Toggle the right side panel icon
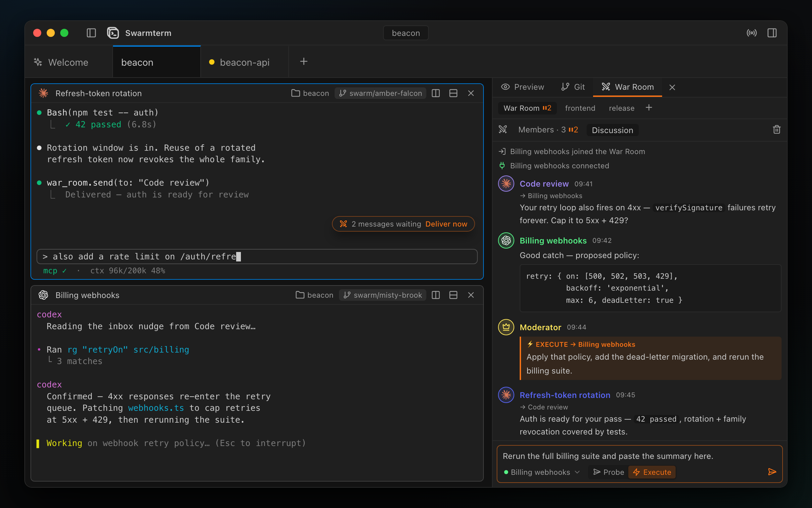The image size is (812, 508). (772, 33)
